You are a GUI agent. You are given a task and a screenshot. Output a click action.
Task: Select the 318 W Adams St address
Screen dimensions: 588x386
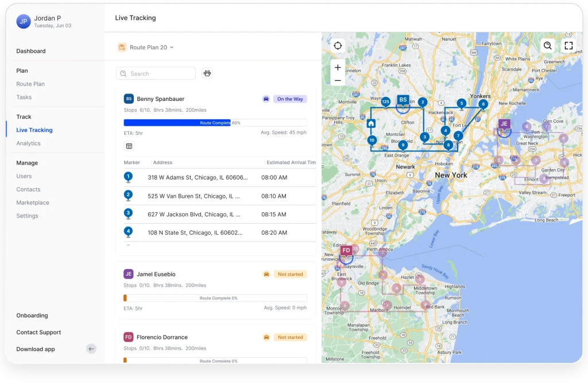click(x=198, y=177)
